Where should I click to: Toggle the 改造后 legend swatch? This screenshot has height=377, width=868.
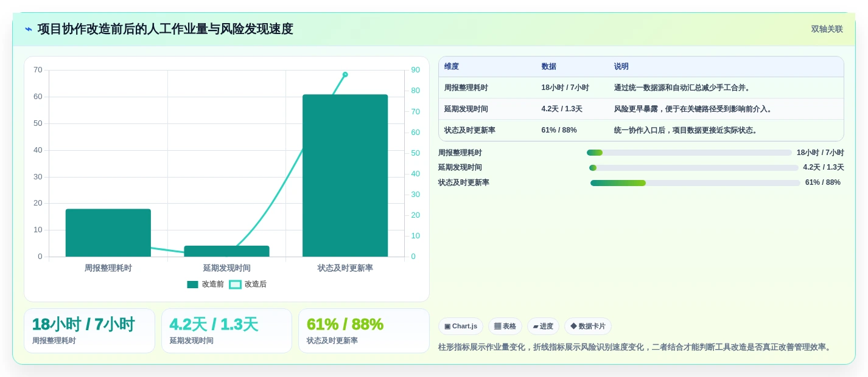pyautogui.click(x=235, y=285)
